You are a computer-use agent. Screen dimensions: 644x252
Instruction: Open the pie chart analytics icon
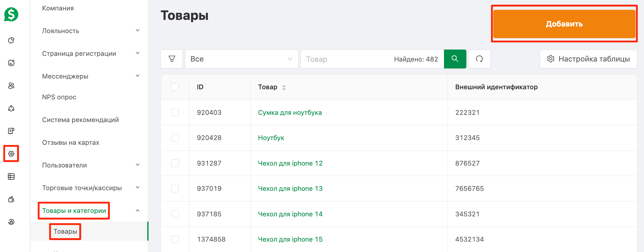(x=11, y=40)
